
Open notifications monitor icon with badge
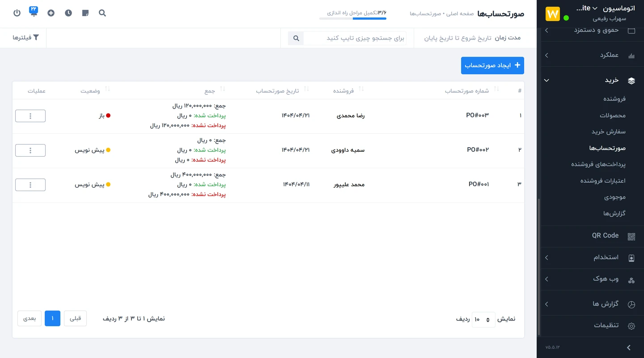pos(34,12)
